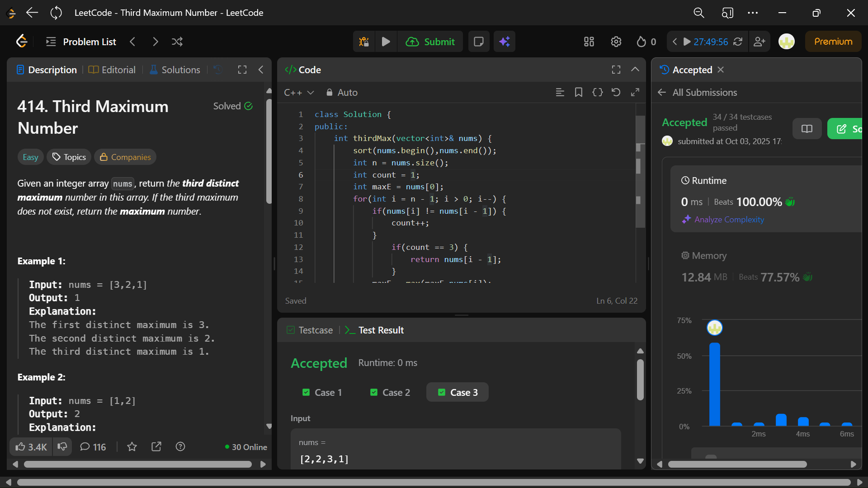This screenshot has width=868, height=488.
Task: Reset code to default icon
Action: [x=616, y=92]
